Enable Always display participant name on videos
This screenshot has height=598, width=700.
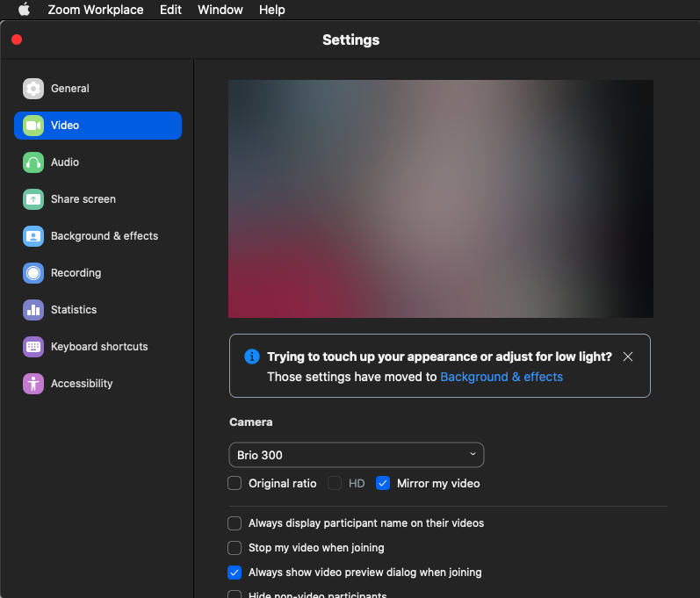pos(235,523)
